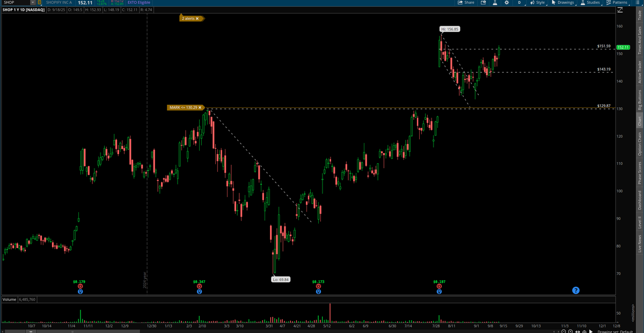Click the $129.87 price level label
The image size is (644, 333).
(604, 106)
